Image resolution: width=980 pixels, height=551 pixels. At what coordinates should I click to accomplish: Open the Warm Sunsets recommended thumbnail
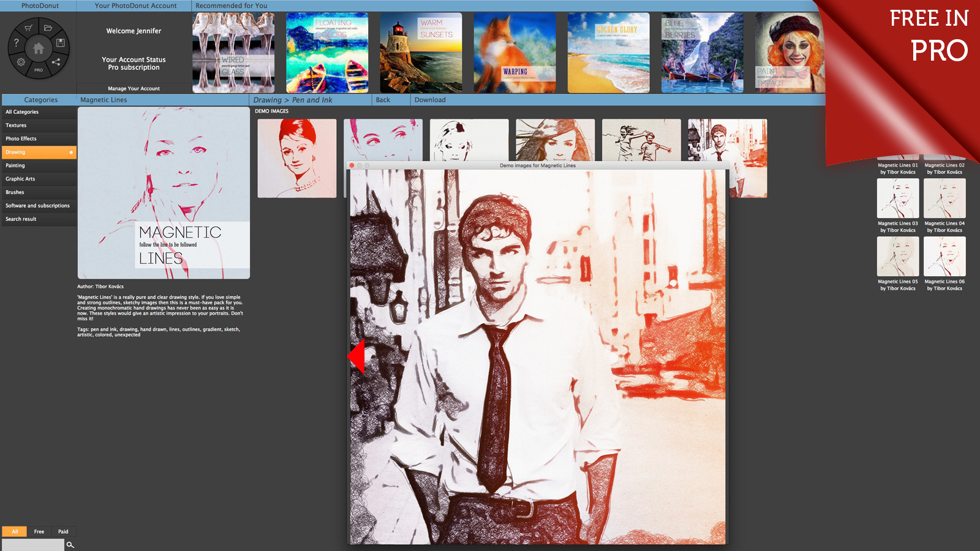[x=421, y=53]
